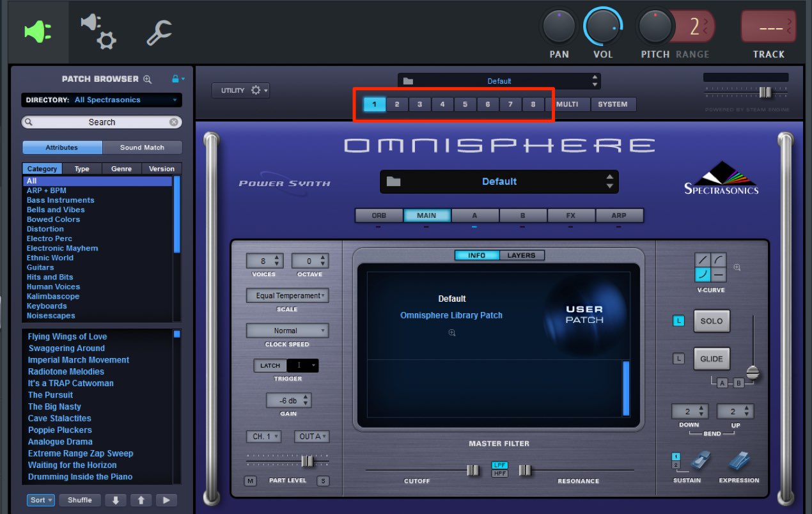
Task: Switch to the MULTI tab
Action: [567, 104]
